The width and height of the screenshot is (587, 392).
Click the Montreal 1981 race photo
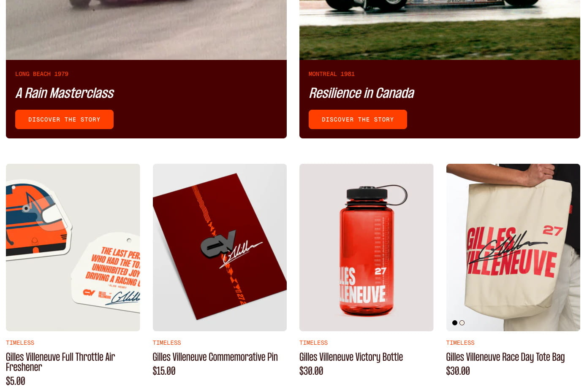coord(440,30)
